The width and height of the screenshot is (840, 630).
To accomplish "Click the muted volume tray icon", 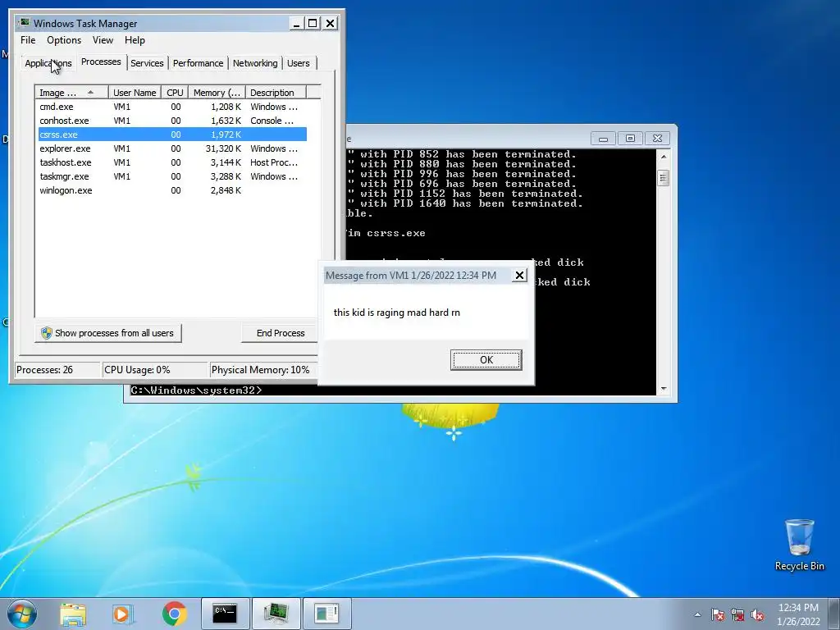I will [757, 614].
